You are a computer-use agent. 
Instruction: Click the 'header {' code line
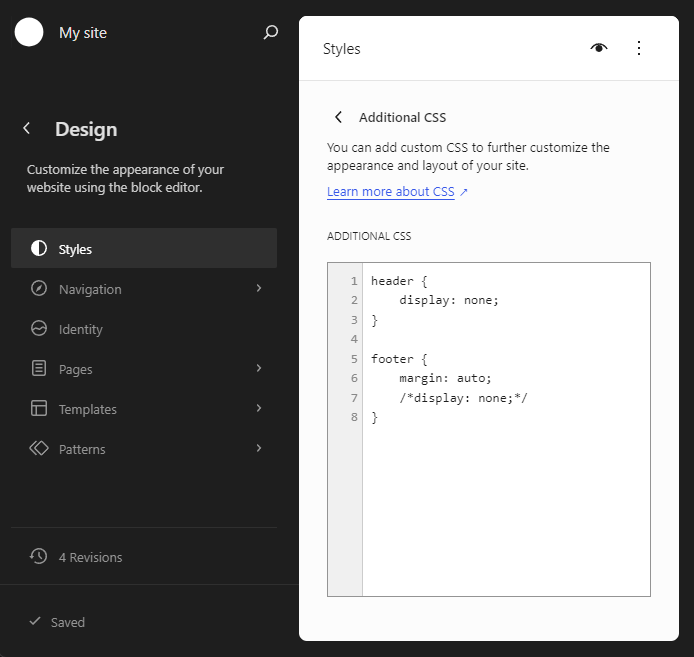coord(399,281)
